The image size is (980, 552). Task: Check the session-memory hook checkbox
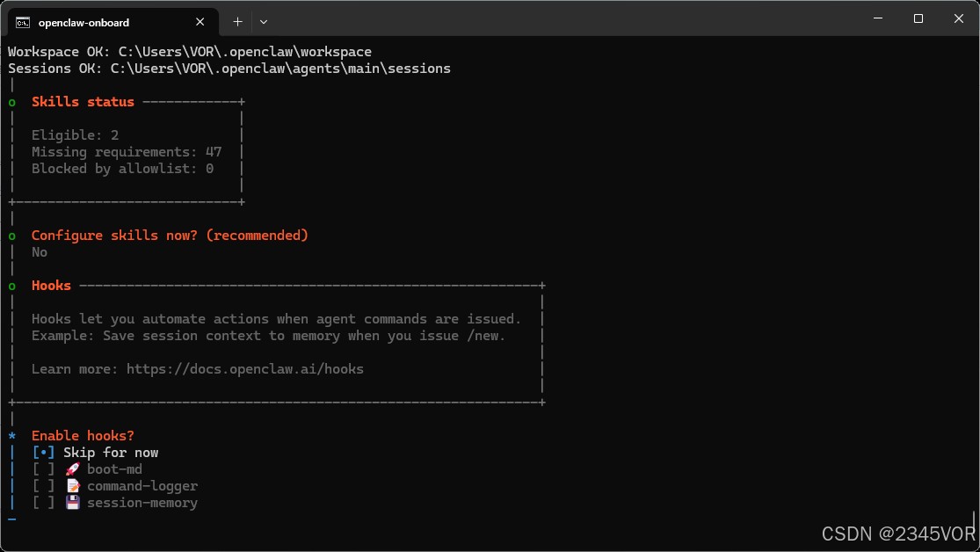43,503
